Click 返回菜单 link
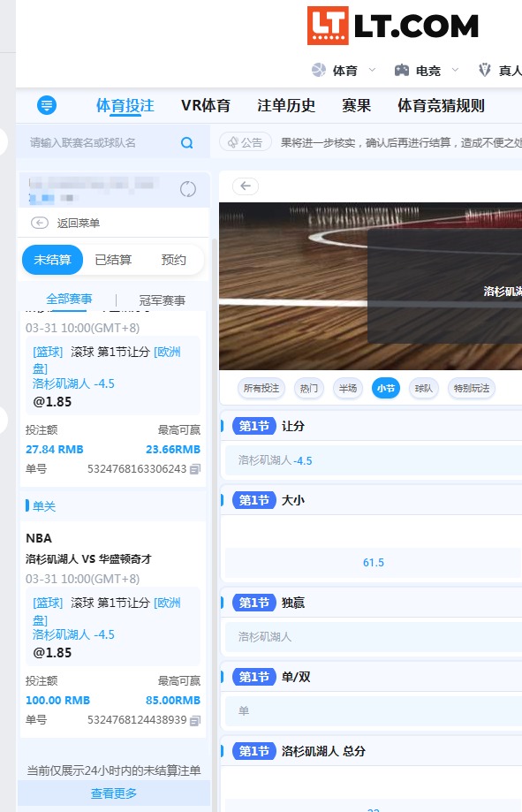522x812 pixels. point(79,224)
